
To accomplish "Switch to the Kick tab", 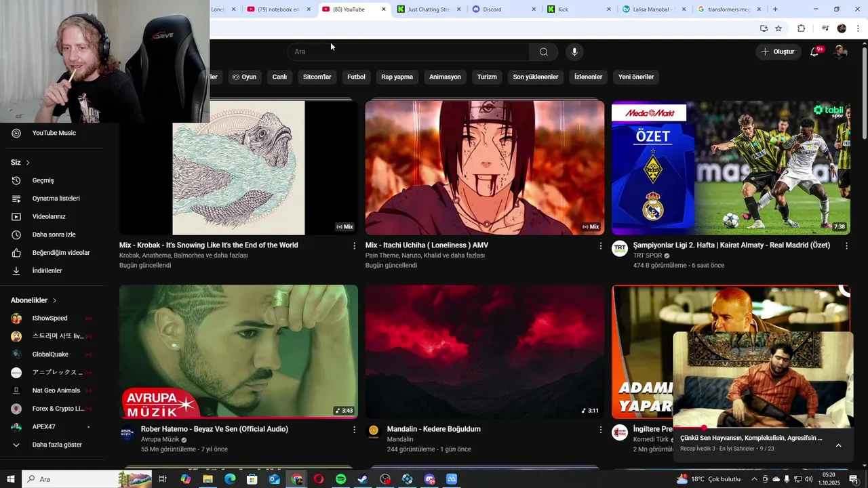I will tap(578, 9).
